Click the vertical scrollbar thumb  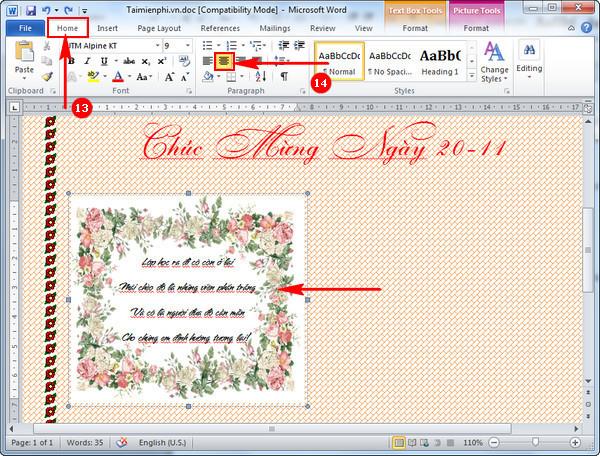[x=588, y=250]
